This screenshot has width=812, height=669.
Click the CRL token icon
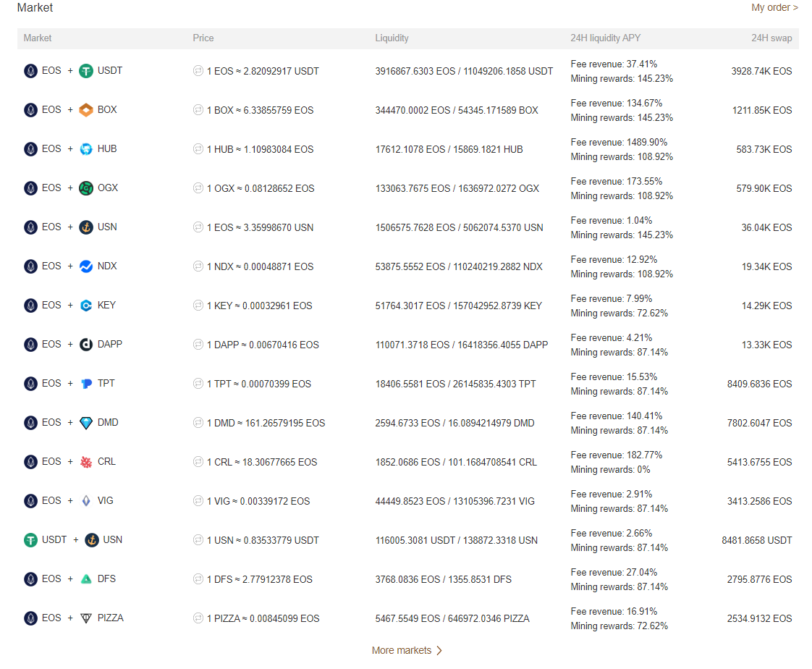click(86, 462)
